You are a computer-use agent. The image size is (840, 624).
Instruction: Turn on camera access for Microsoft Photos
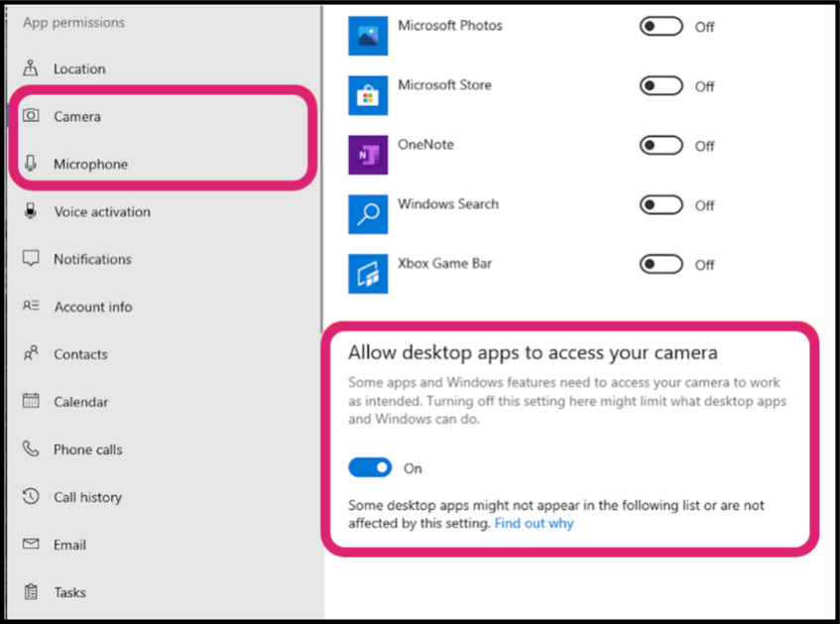pyautogui.click(x=661, y=26)
